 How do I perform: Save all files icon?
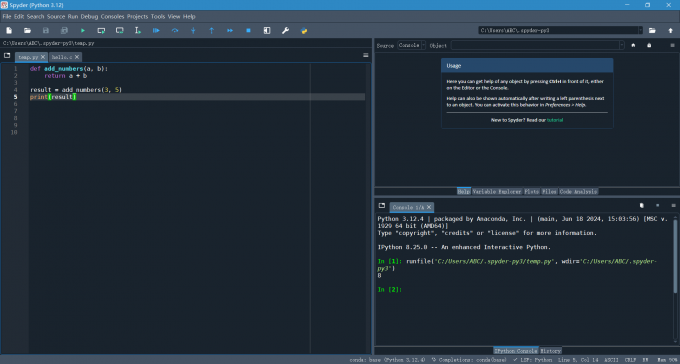coord(64,30)
